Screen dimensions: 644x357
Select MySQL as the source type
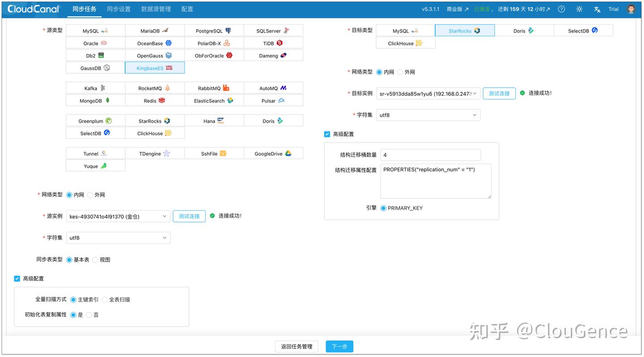pyautogui.click(x=95, y=30)
